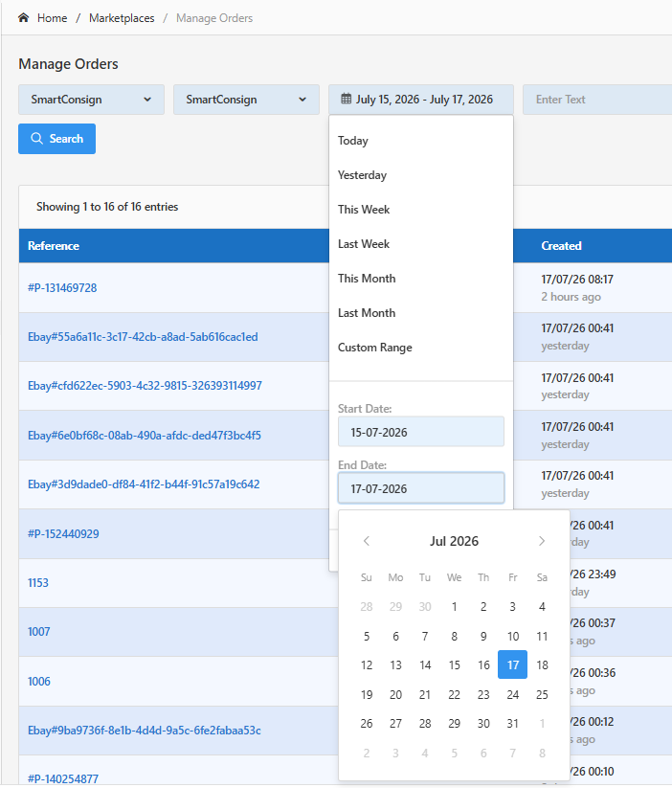The width and height of the screenshot is (672, 788).
Task: Select July 1 in the calendar
Action: click(x=455, y=607)
